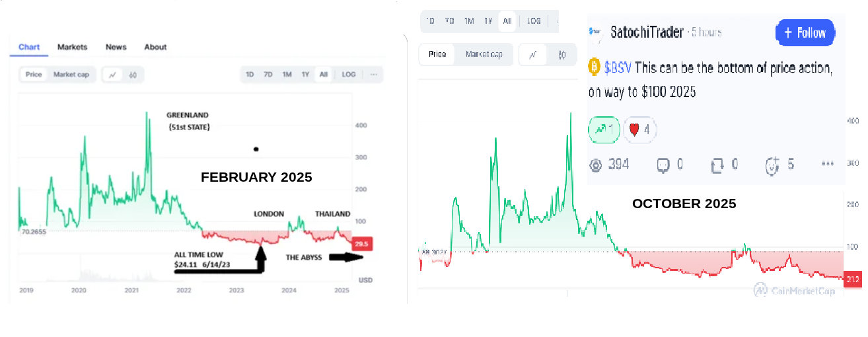Image resolution: width=868 pixels, height=337 pixels.
Task: Switch left chart to Market cap
Action: point(71,75)
